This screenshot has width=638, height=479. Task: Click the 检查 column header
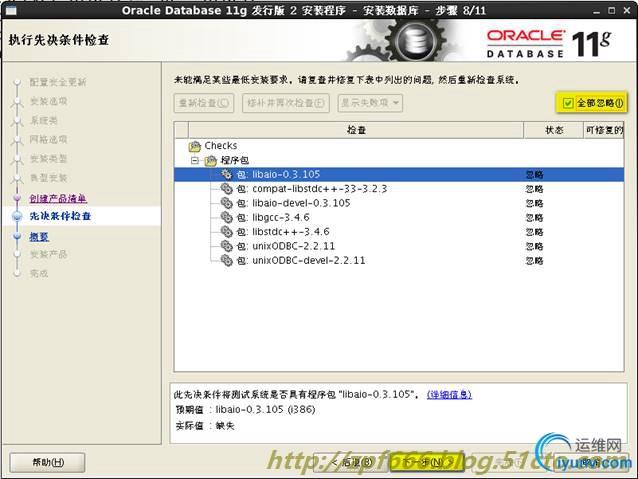(356, 130)
